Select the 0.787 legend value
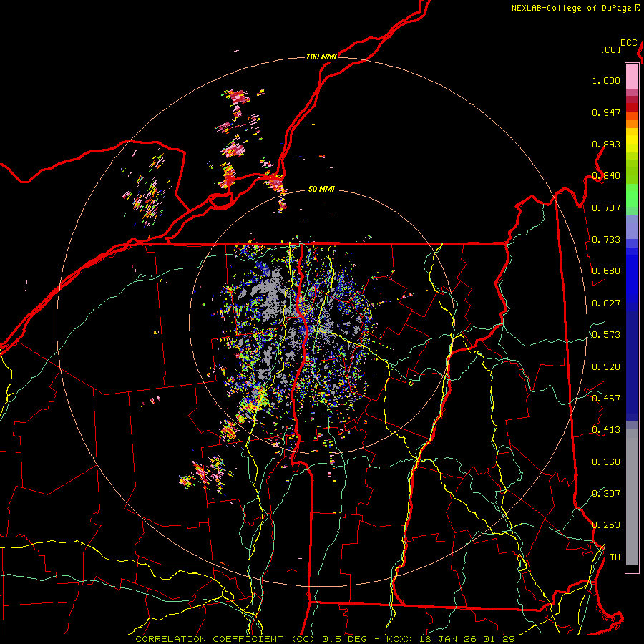This screenshot has height=644, width=644. coord(606,208)
